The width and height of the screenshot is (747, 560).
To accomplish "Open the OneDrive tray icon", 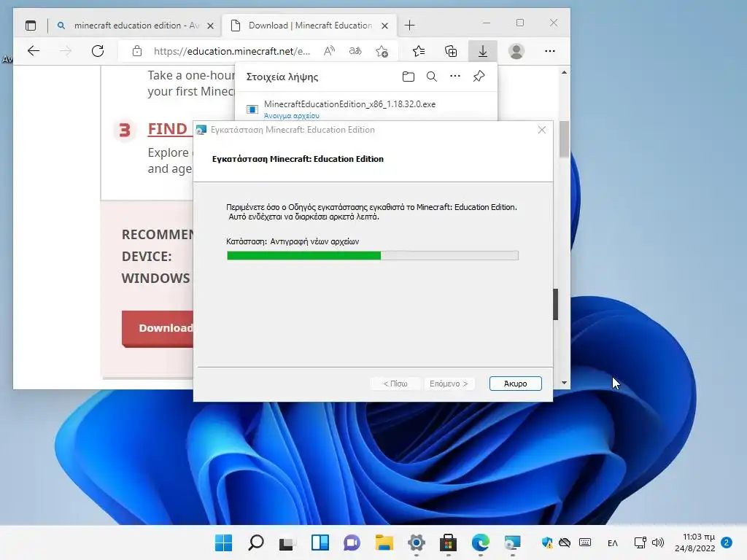I will [565, 542].
